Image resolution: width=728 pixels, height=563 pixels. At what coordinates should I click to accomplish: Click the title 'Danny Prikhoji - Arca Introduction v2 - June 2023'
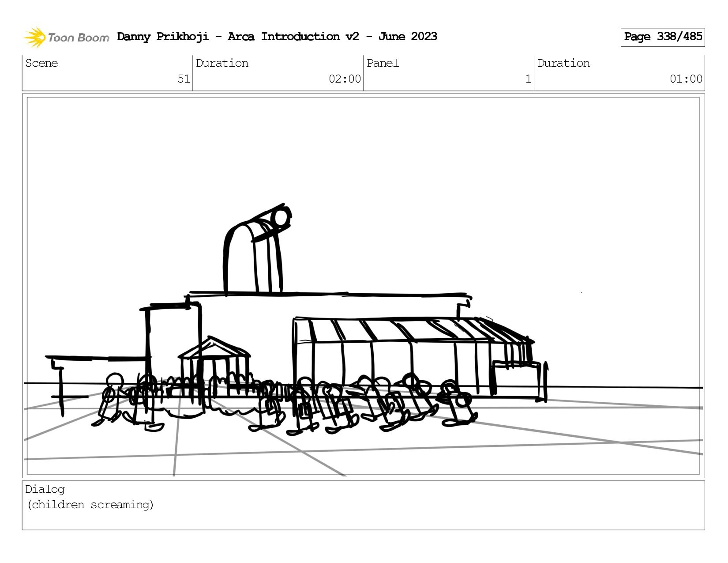277,37
